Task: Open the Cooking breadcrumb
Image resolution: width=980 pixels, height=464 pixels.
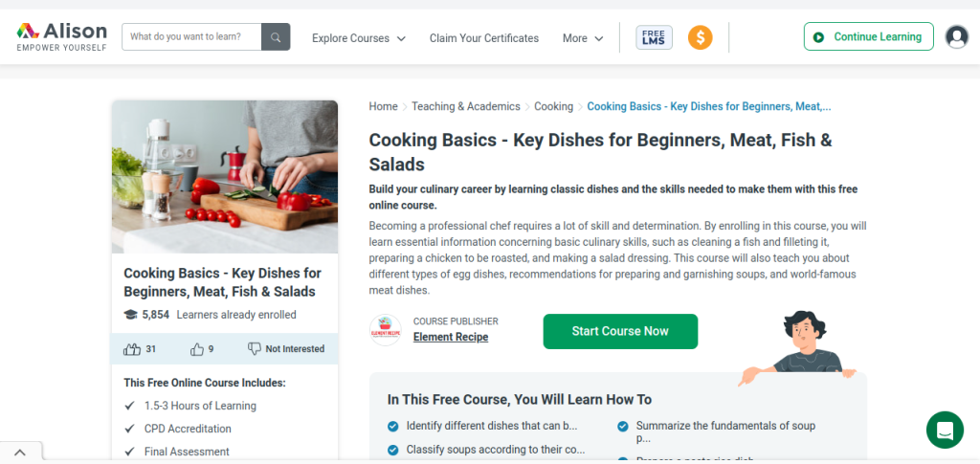Action: (x=553, y=106)
